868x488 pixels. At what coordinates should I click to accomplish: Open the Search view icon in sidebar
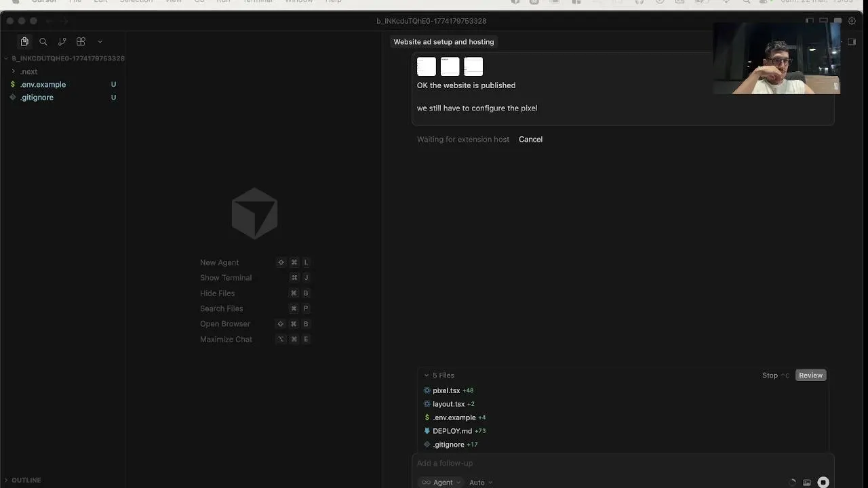click(43, 41)
